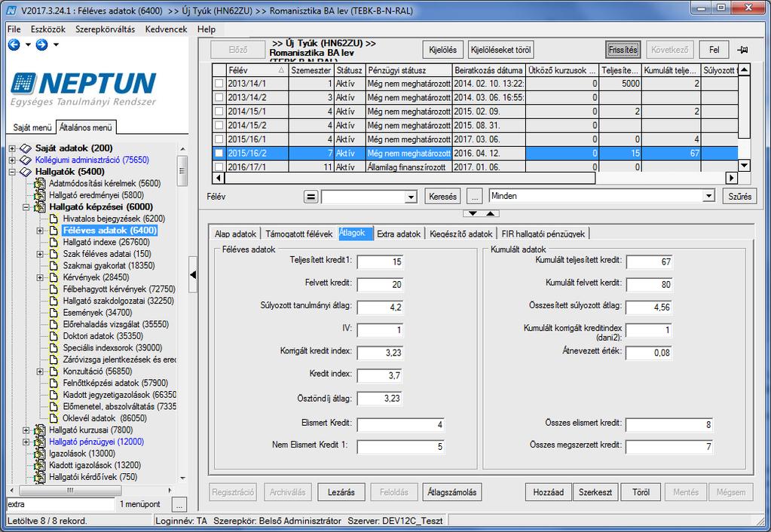Viewport: 771px width, 532px height.
Task: Open the Szerepkörváltás menu
Action: 105,29
